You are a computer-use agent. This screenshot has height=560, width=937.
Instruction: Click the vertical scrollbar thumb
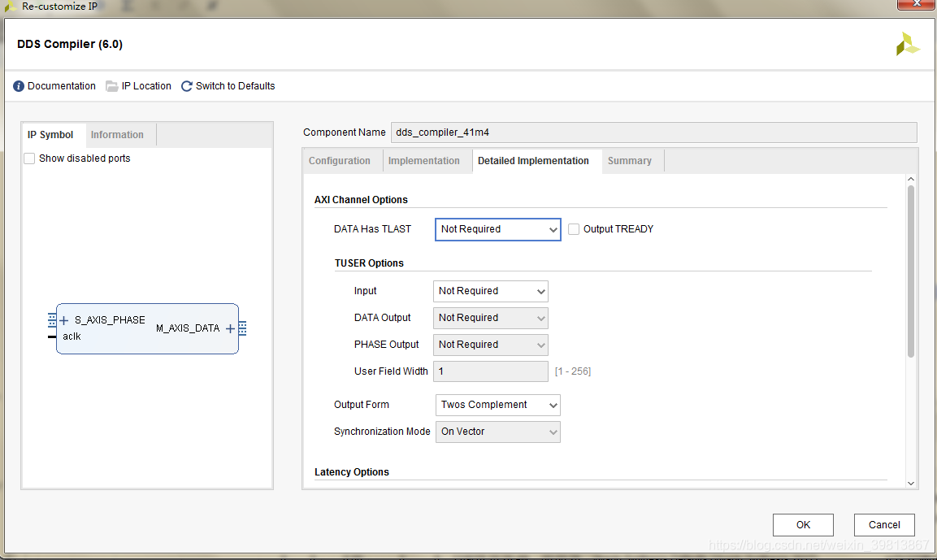tap(911, 271)
